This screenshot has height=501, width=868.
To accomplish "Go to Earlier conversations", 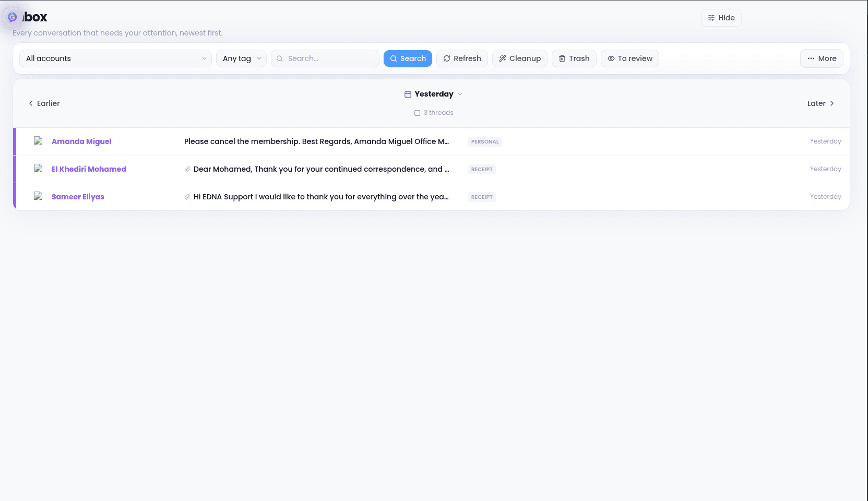I will coord(44,103).
